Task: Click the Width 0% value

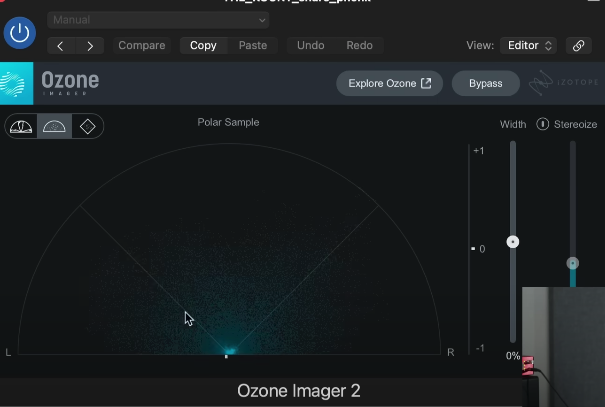Action: coord(513,356)
